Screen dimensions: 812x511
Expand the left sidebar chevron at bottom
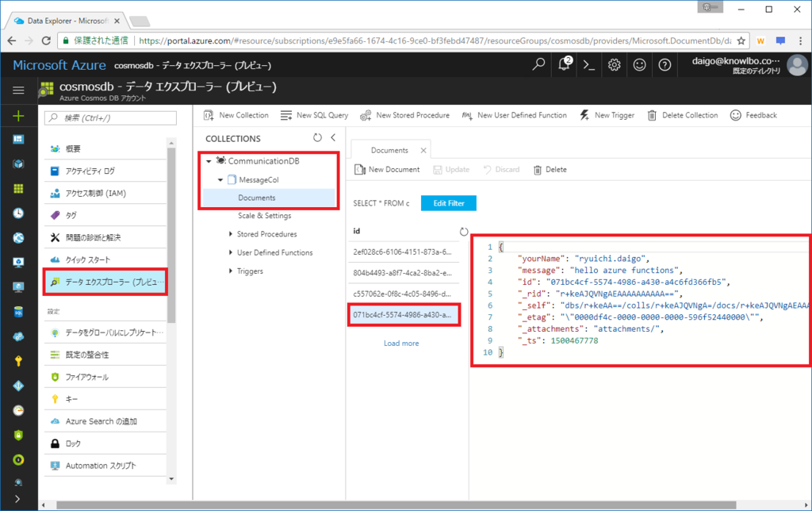19,499
